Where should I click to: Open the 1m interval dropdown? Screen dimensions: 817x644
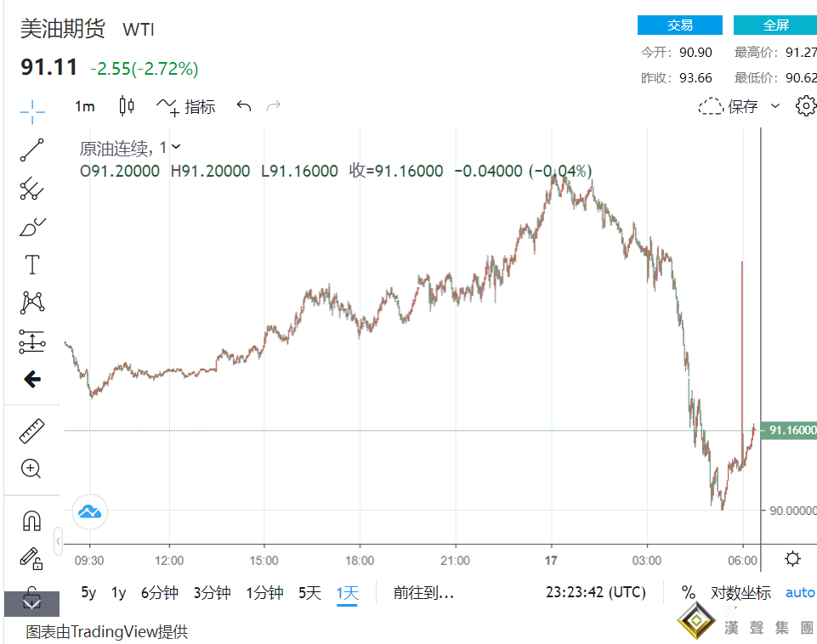tap(85, 106)
